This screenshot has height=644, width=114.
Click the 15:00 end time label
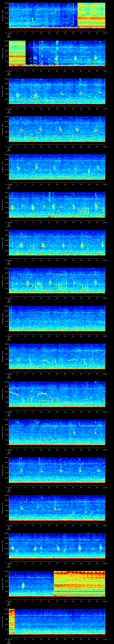tap(105, 33)
